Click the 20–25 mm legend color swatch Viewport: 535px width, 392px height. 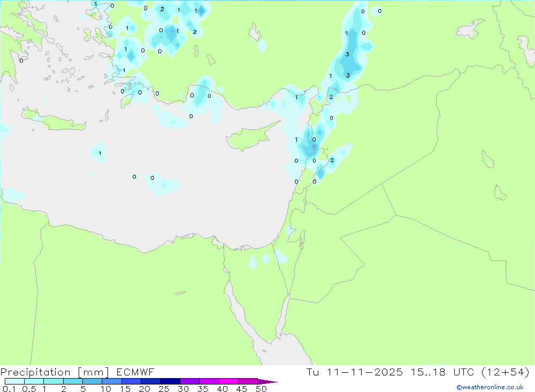click(x=151, y=381)
